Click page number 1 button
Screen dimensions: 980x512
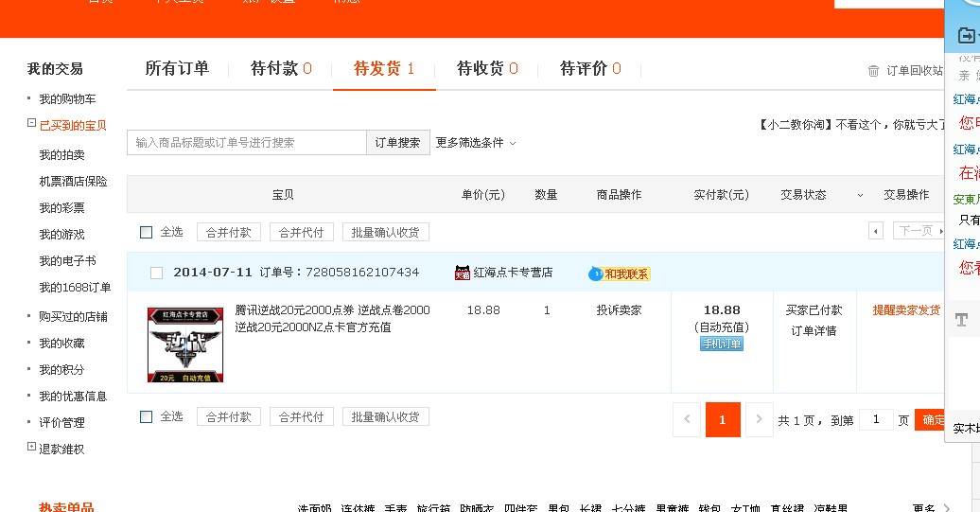723,419
